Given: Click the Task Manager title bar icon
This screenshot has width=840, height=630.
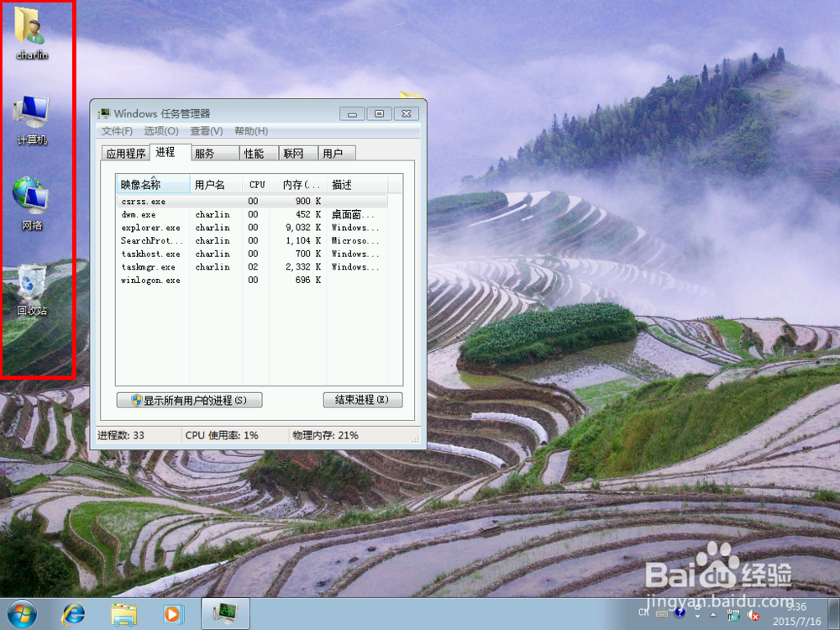Looking at the screenshot, I should pos(104,113).
